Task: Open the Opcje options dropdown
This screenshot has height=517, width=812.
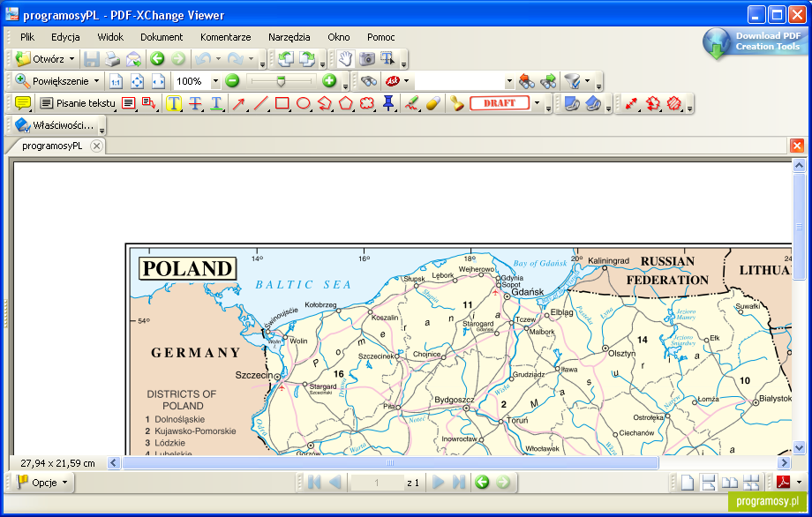Action: (x=43, y=483)
